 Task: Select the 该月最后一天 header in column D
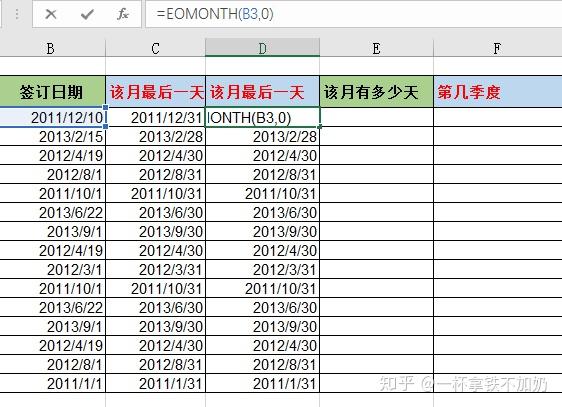pyautogui.click(x=262, y=92)
